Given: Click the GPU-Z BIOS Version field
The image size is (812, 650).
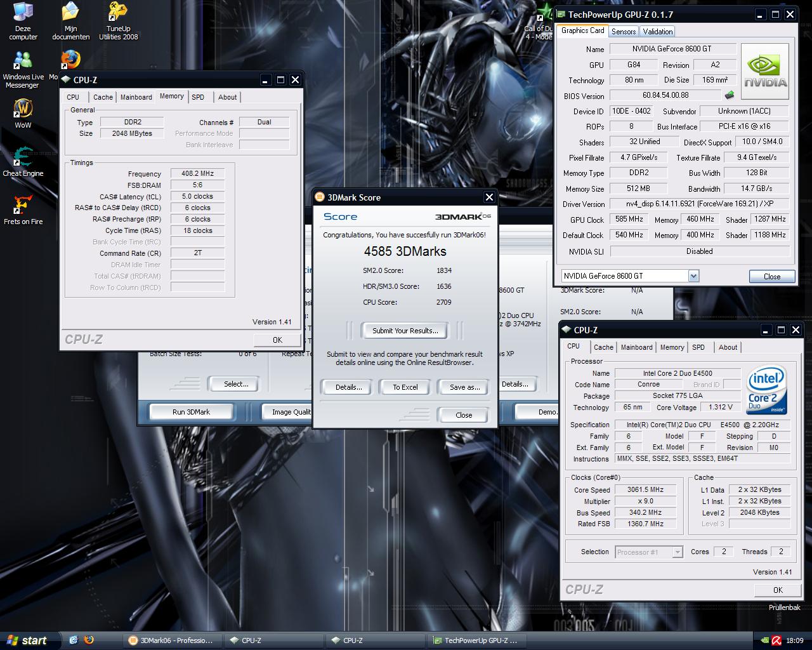Looking at the screenshot, I should pyautogui.click(x=665, y=95).
